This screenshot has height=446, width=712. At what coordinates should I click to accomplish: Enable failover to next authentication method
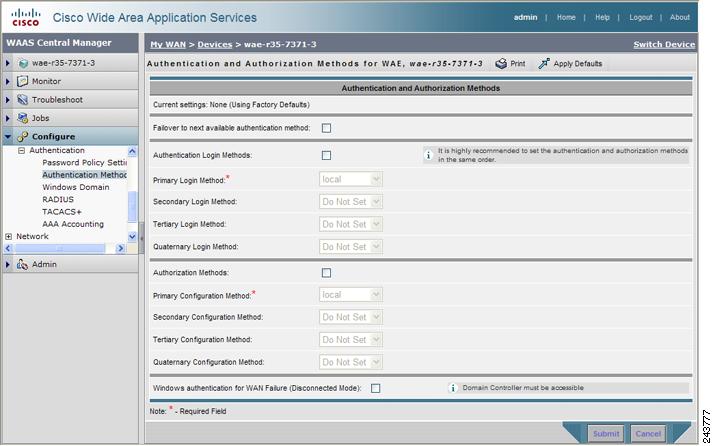326,128
